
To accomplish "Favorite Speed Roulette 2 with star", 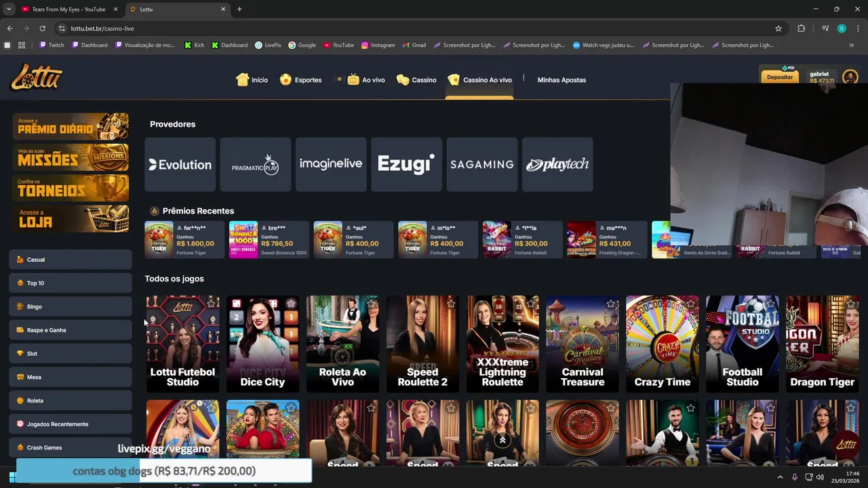I will tap(451, 304).
